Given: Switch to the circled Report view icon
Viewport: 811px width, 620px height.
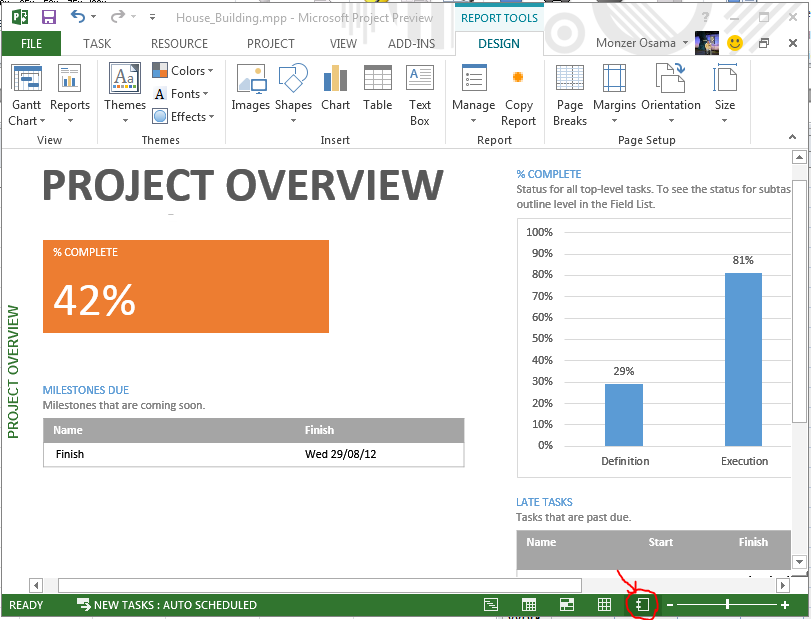Looking at the screenshot, I should 643,605.
